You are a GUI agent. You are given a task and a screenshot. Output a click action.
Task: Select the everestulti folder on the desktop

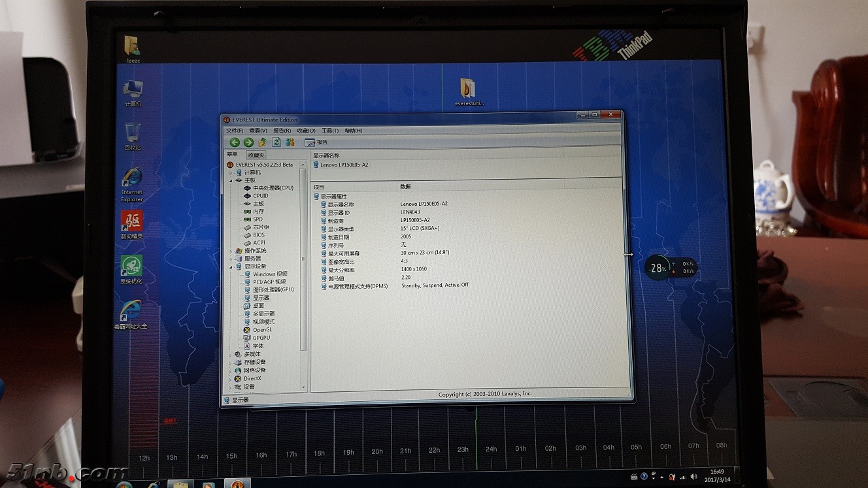[468, 89]
